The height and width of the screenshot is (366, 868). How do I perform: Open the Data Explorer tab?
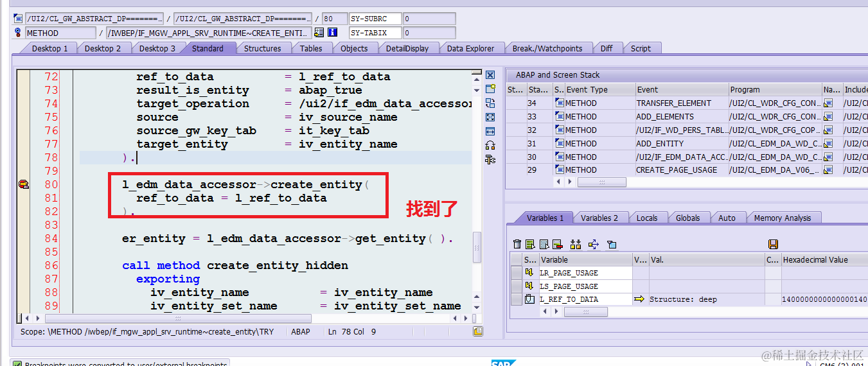(x=470, y=48)
